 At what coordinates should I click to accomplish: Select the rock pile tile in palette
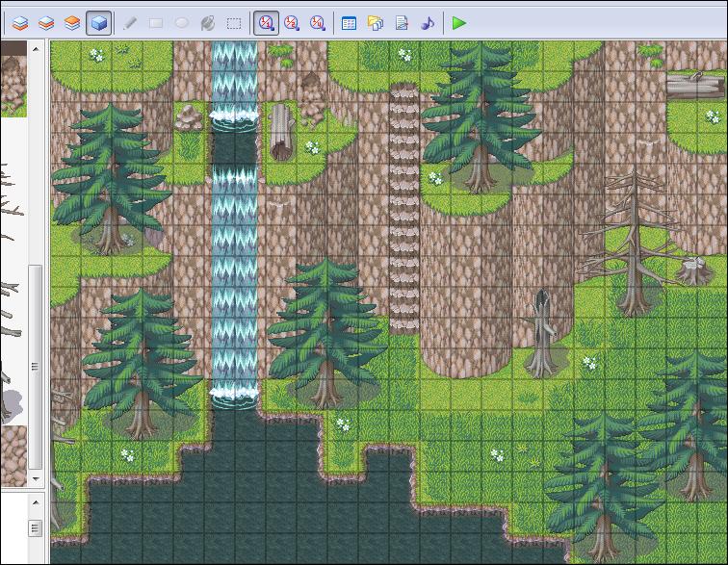click(13, 86)
